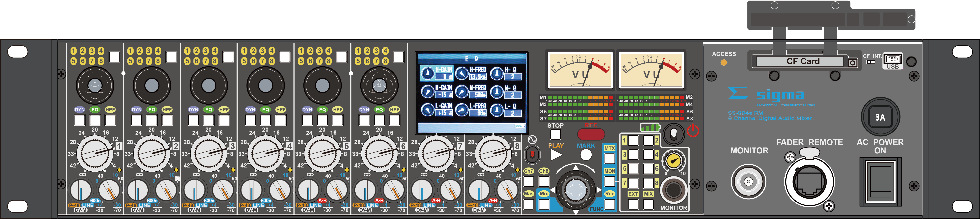980x219 pixels.
Task: Select the Ch7 button
Action: [528, 181]
